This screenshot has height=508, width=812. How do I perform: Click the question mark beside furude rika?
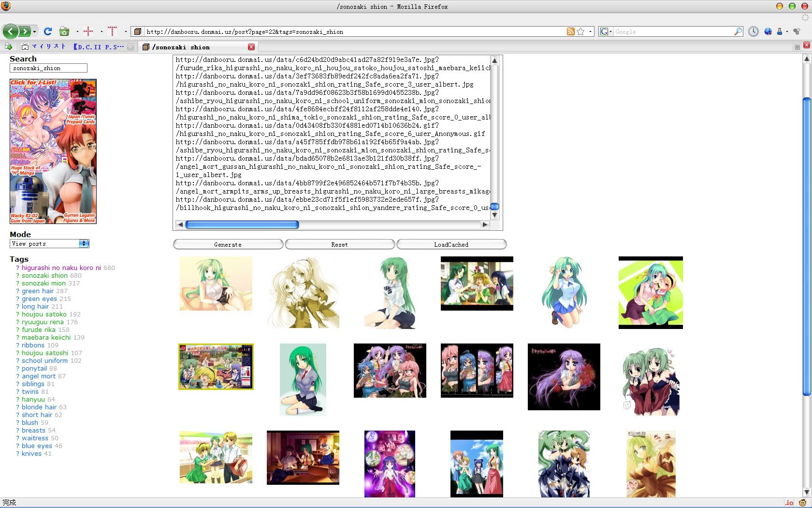pos(17,329)
